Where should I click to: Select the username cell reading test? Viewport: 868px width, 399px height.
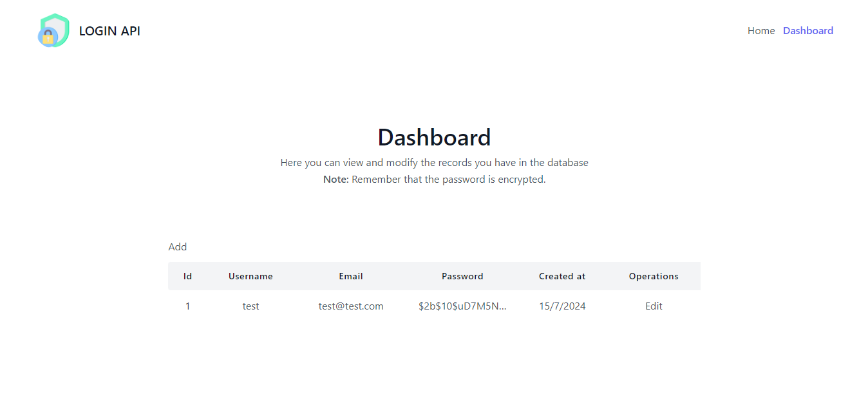coord(250,306)
